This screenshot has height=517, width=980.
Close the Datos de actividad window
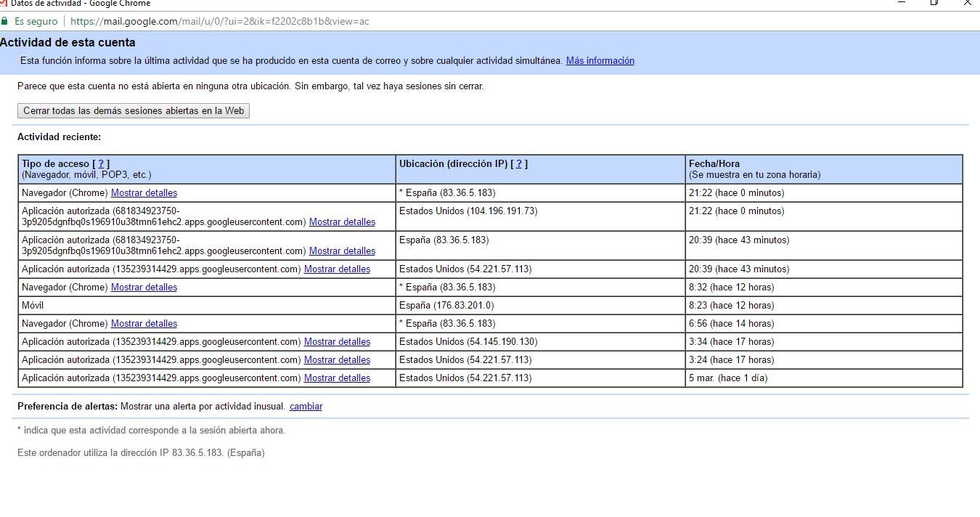pyautogui.click(x=967, y=3)
